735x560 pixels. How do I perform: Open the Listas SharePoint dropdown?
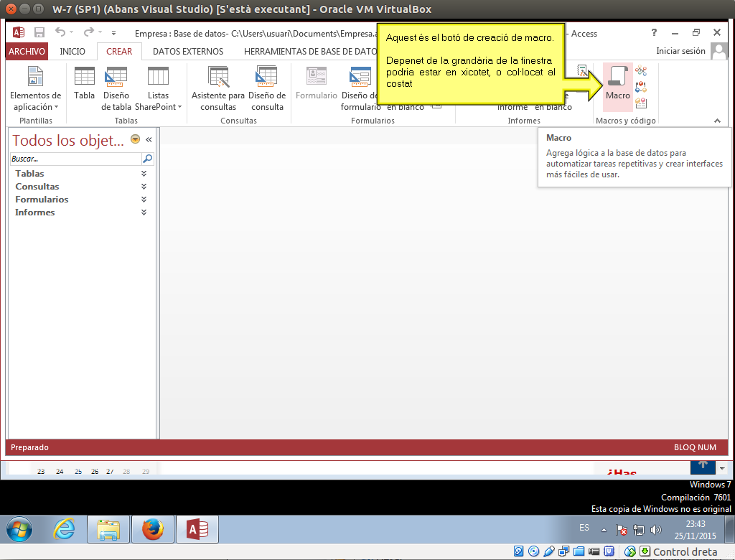[x=158, y=88]
